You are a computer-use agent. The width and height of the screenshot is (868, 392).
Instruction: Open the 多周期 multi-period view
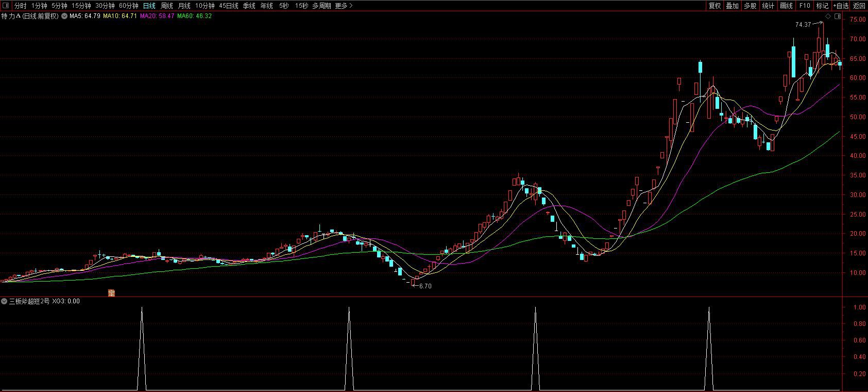click(x=321, y=6)
